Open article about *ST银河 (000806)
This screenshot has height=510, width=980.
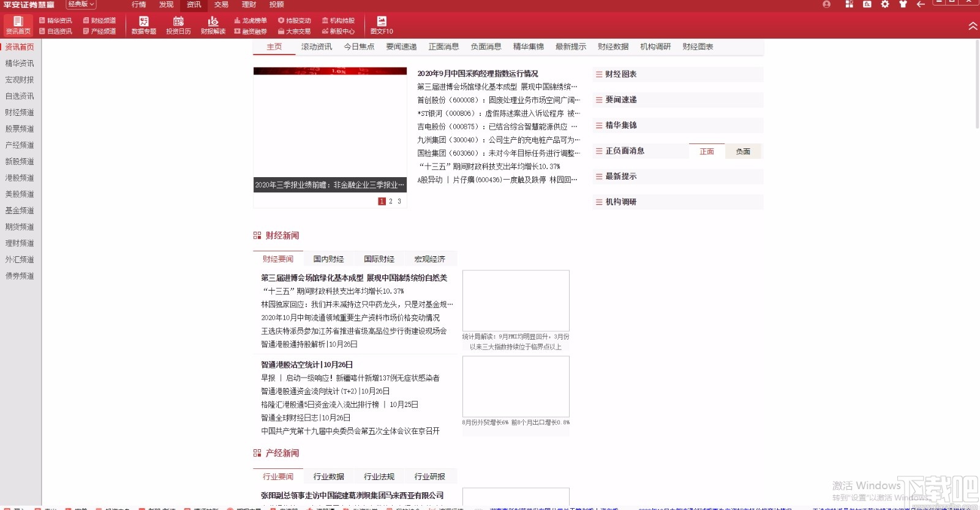pos(499,113)
